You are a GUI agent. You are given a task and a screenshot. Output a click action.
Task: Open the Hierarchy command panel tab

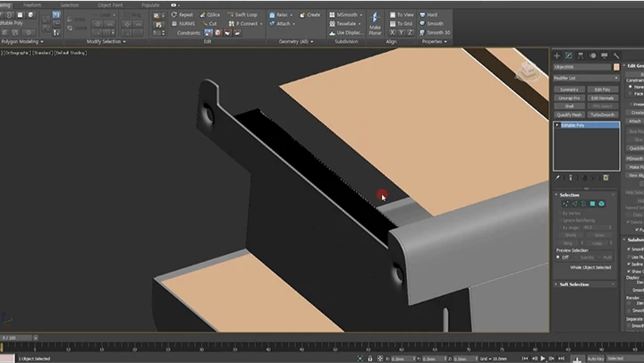580,55
